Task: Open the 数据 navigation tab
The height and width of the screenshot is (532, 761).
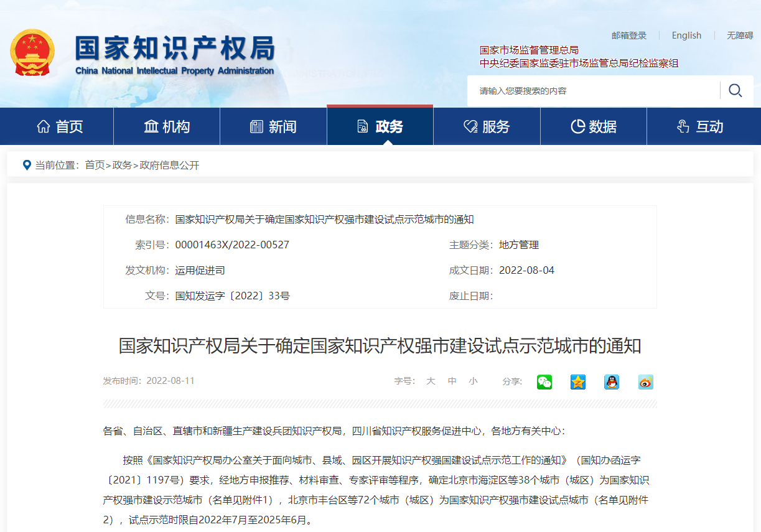Action: pos(594,127)
